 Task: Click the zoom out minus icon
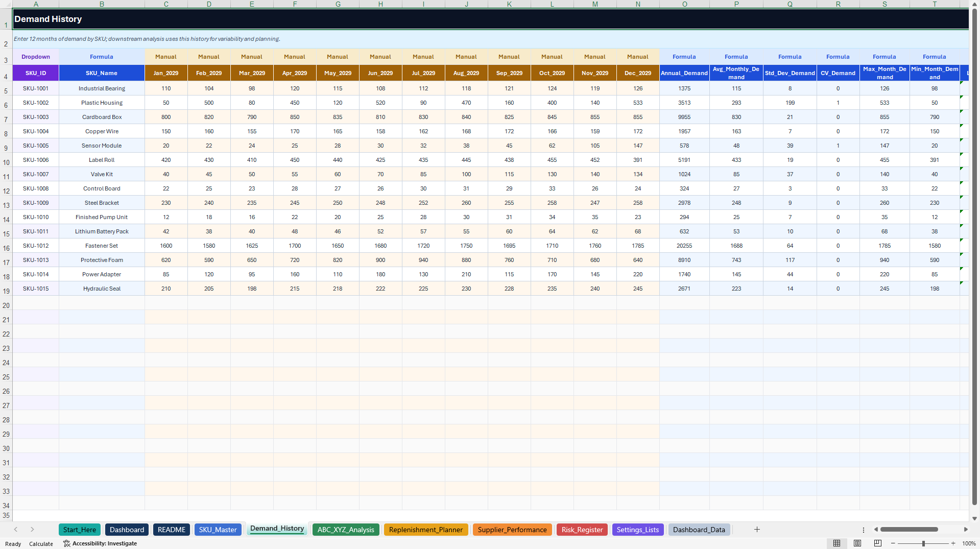[893, 543]
